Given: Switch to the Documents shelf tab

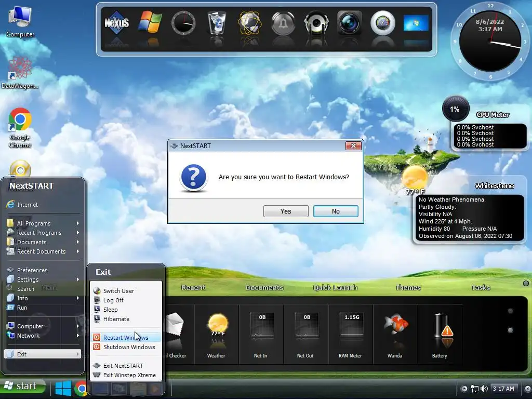Looking at the screenshot, I should (264, 287).
